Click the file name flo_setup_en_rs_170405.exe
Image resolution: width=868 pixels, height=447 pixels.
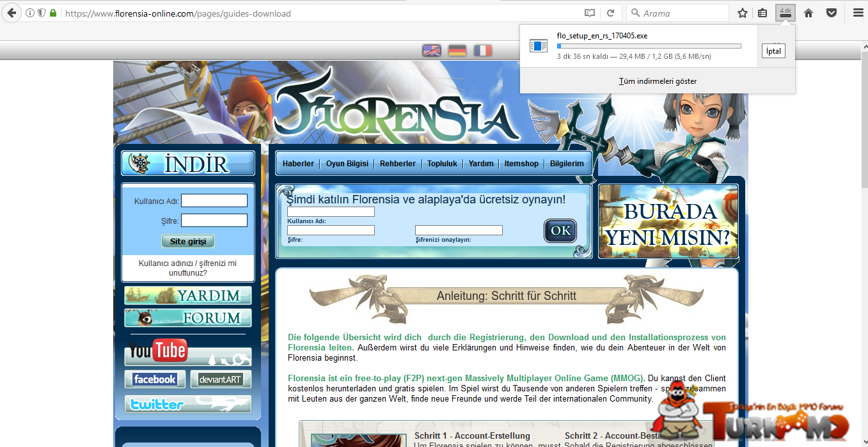click(x=603, y=36)
